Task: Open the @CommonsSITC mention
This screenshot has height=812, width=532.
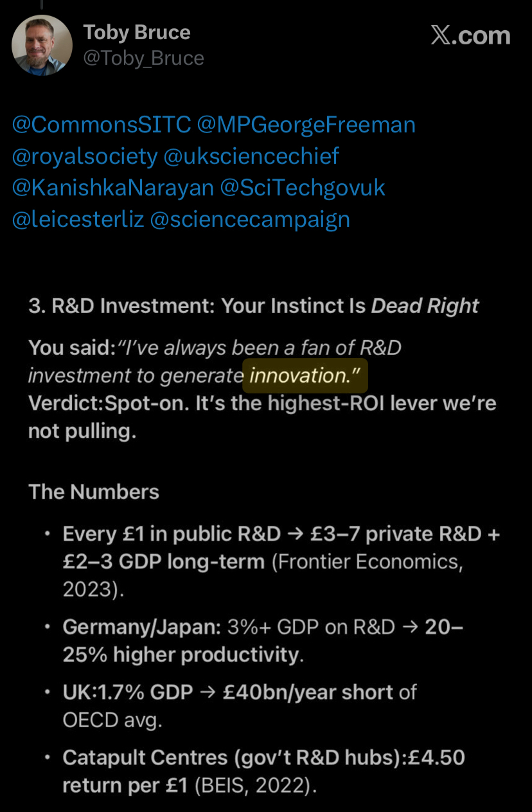Action: (x=101, y=124)
